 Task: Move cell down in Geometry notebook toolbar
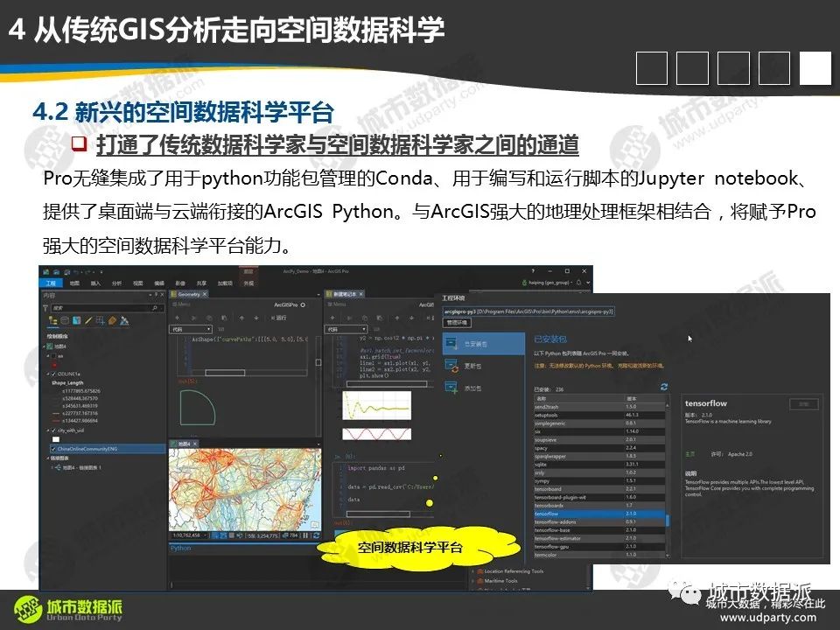[256, 318]
